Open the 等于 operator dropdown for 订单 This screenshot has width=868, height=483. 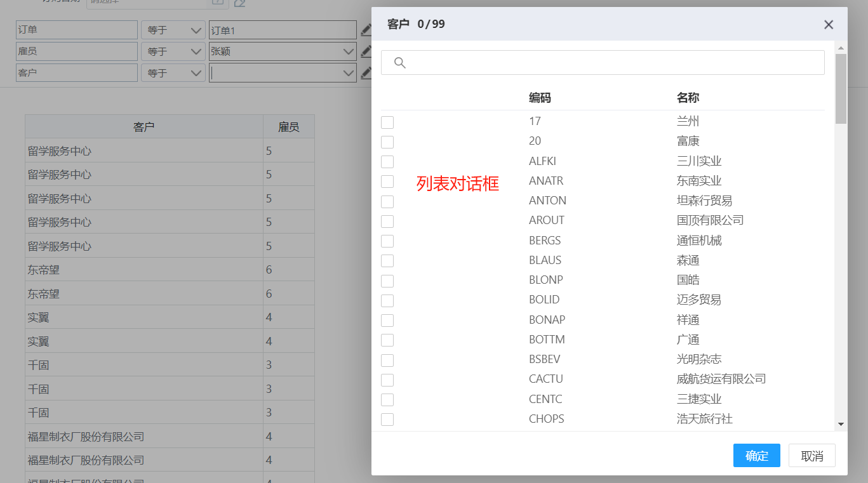tap(173, 30)
